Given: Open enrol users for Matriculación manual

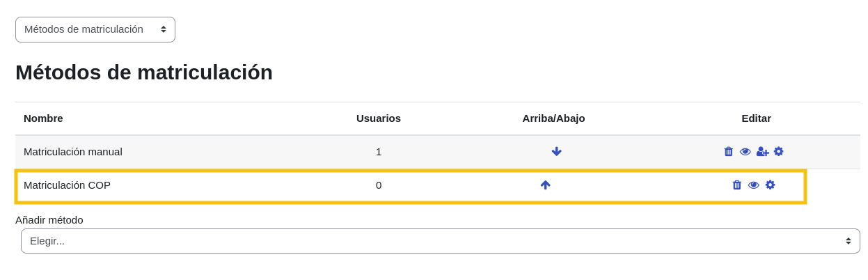Looking at the screenshot, I should 762,152.
